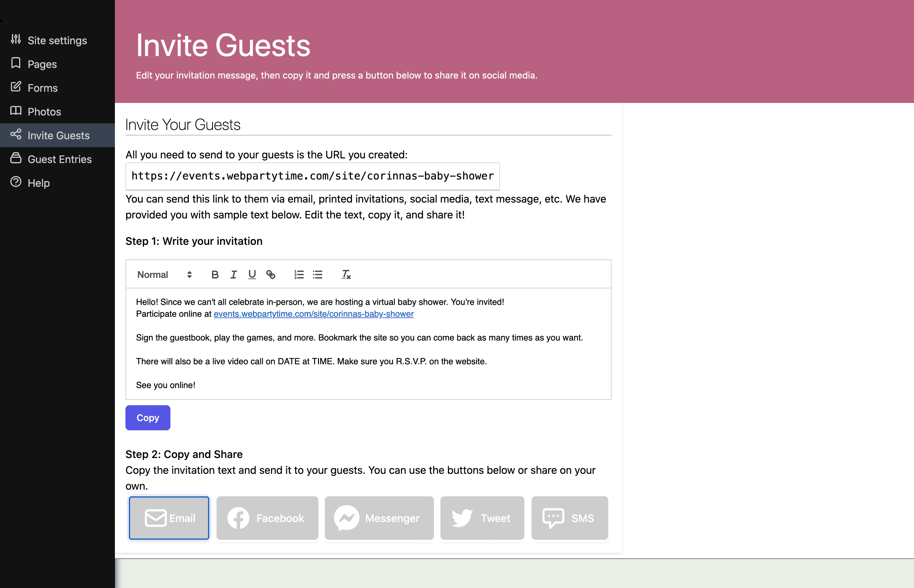Start a bulleted list in editor
914x588 pixels.
(318, 275)
